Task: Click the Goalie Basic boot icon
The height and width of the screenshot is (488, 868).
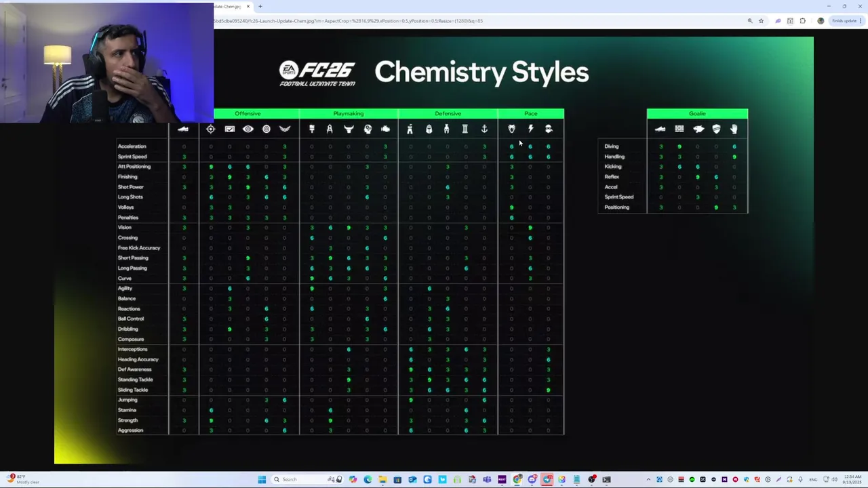Action: [x=660, y=129]
